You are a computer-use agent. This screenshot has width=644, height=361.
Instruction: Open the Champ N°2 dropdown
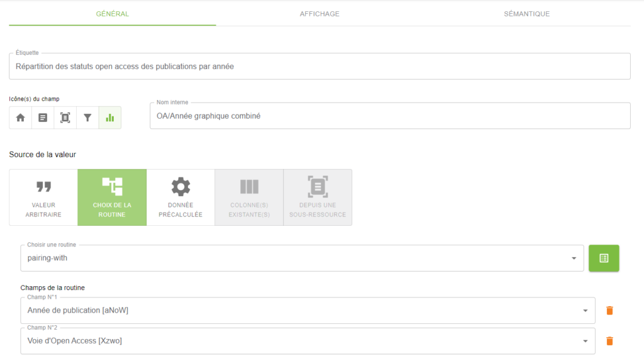(x=308, y=341)
